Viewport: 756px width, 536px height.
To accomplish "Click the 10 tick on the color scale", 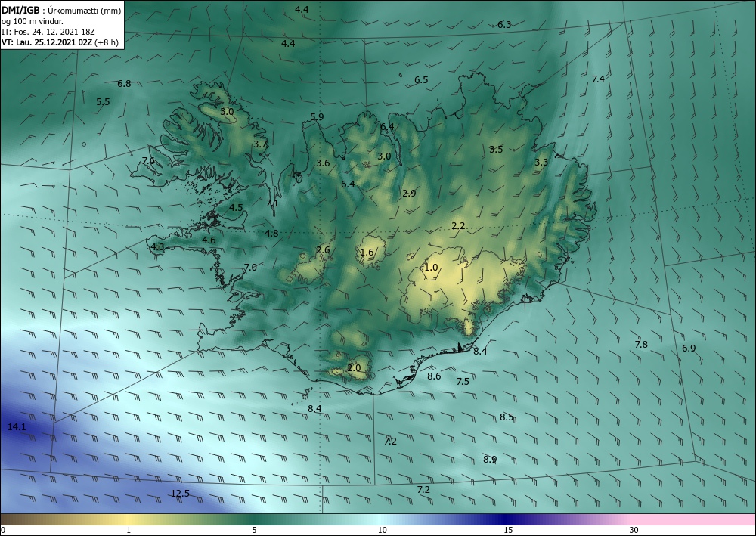I will point(383,531).
